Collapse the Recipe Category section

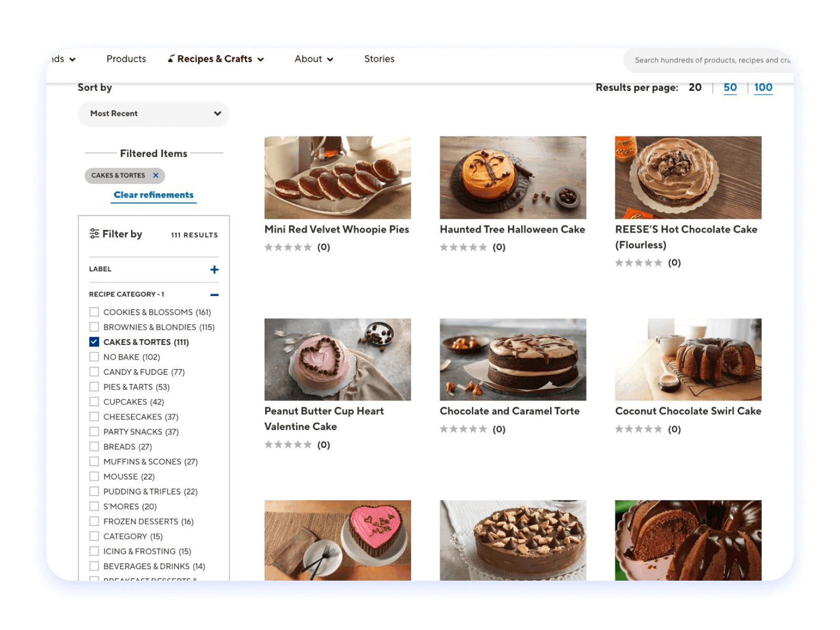pos(214,295)
